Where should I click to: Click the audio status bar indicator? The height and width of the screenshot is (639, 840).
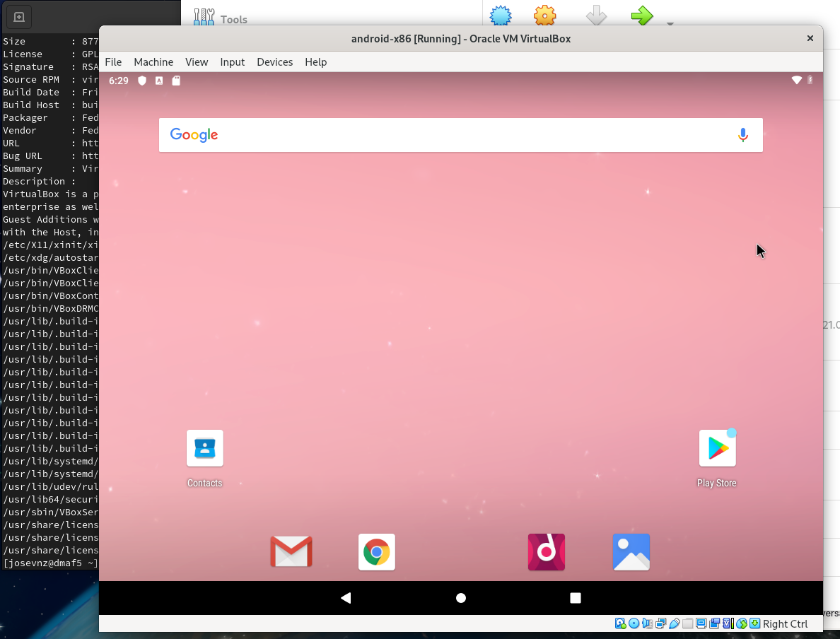648,623
